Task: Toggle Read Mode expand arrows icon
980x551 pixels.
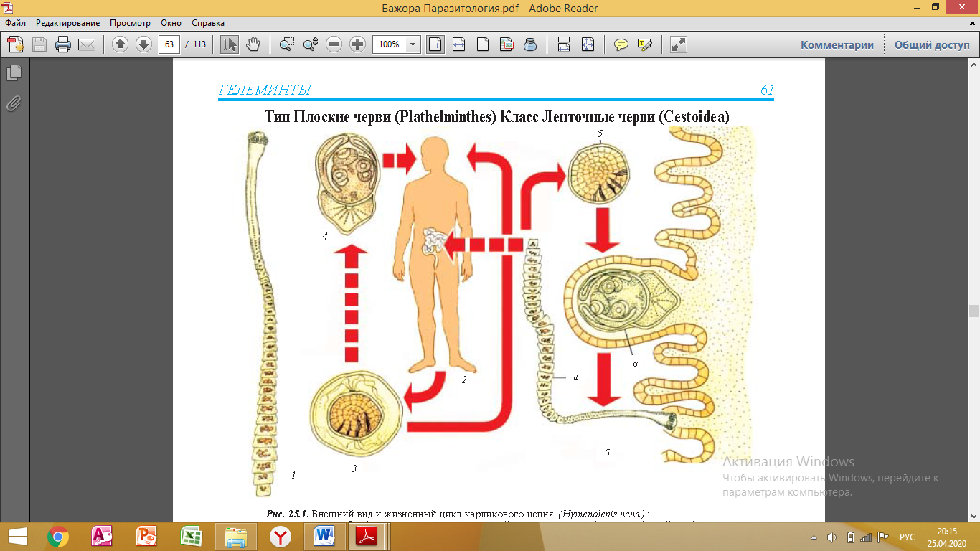Action: 678,44
